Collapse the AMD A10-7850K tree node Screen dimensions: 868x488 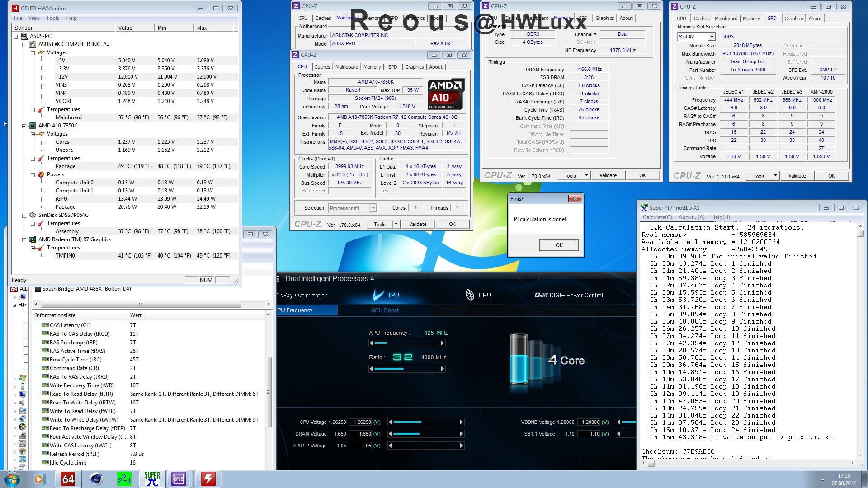(24, 126)
